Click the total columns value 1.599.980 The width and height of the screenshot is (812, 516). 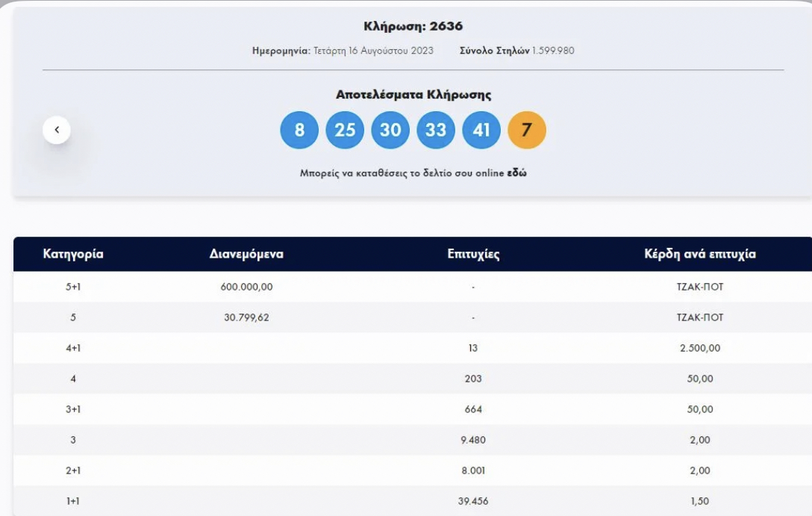point(553,51)
